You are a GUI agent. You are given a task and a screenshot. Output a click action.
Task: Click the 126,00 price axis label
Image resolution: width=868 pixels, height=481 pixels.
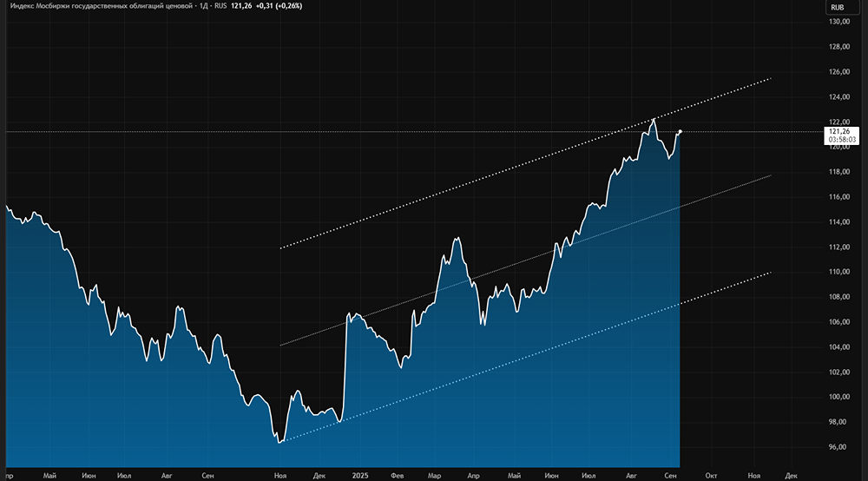839,71
